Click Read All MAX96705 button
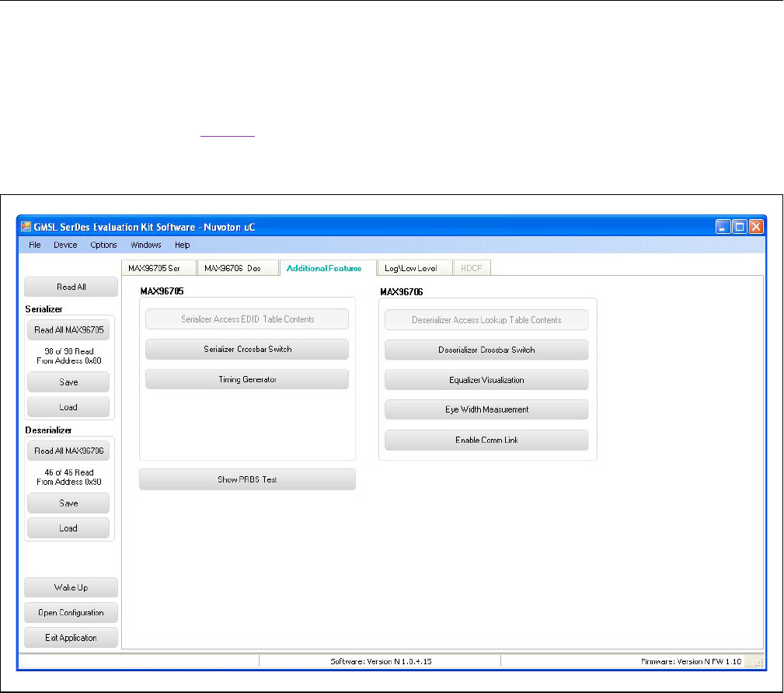This screenshot has width=784, height=693. tap(68, 329)
